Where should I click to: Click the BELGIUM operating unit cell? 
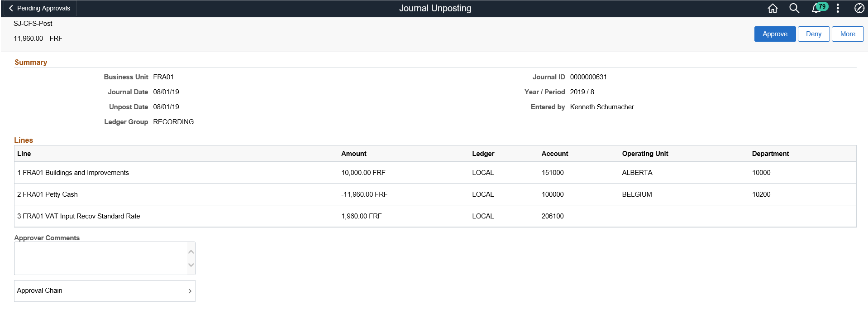point(637,194)
